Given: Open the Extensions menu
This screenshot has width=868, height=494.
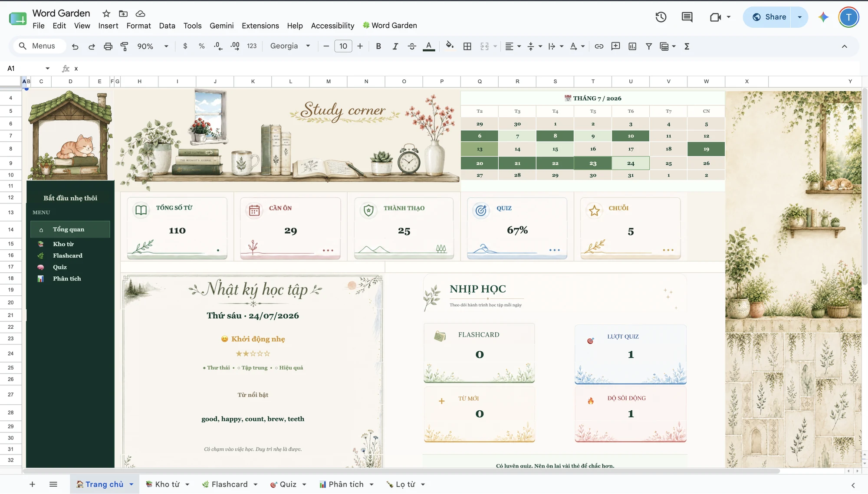Looking at the screenshot, I should coord(260,26).
